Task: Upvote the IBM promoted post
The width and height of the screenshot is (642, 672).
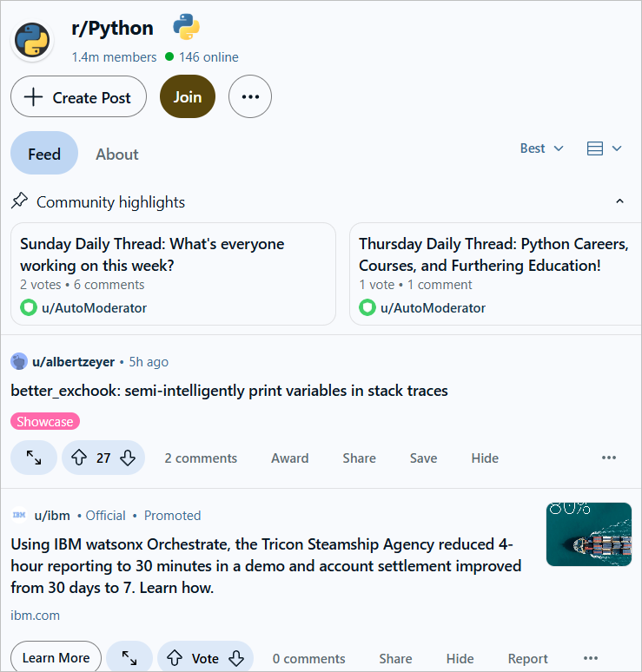Action: pos(175,658)
